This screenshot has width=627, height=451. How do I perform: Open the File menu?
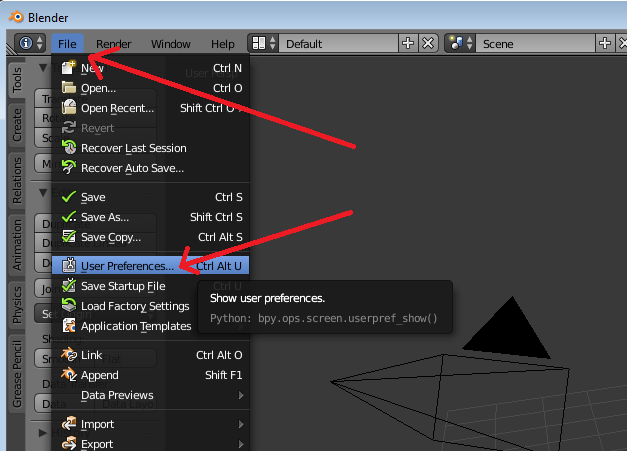pyautogui.click(x=67, y=44)
